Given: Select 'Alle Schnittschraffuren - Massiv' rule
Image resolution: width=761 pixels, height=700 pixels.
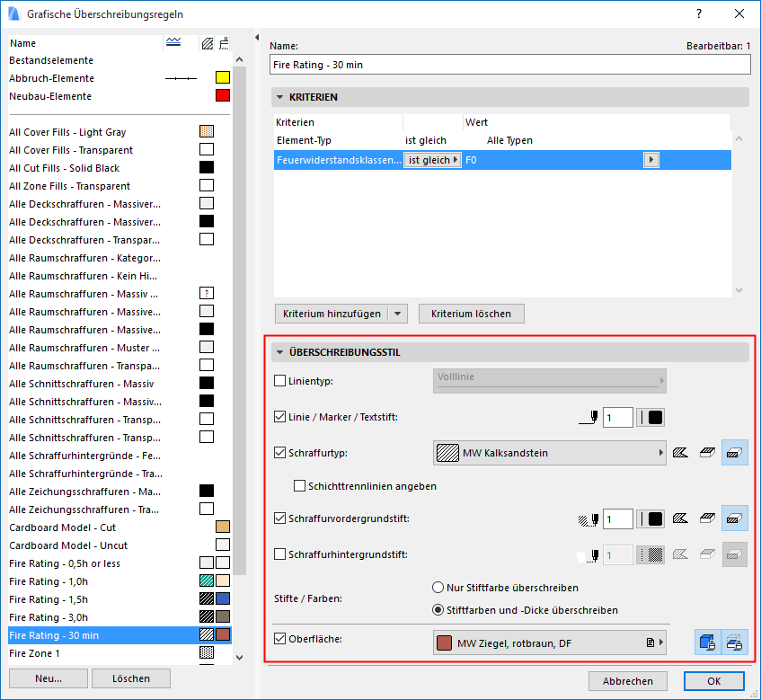Looking at the screenshot, I should [x=119, y=384].
